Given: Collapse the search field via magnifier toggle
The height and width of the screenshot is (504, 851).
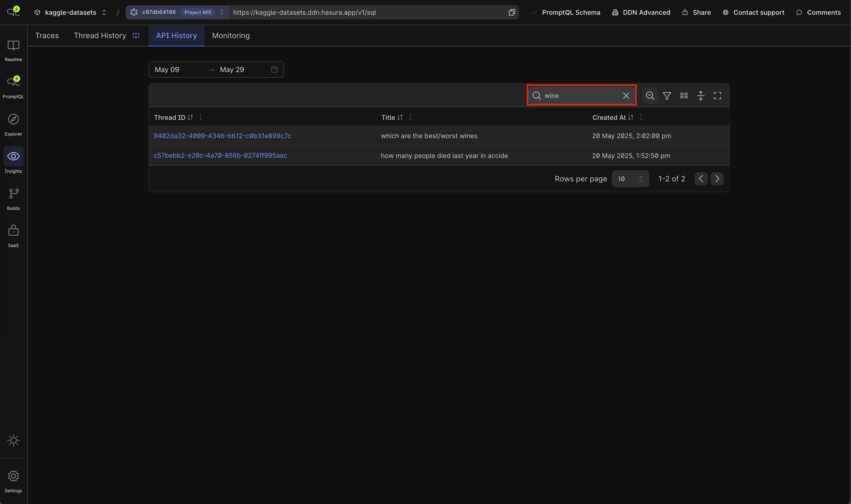Looking at the screenshot, I should click(x=650, y=95).
